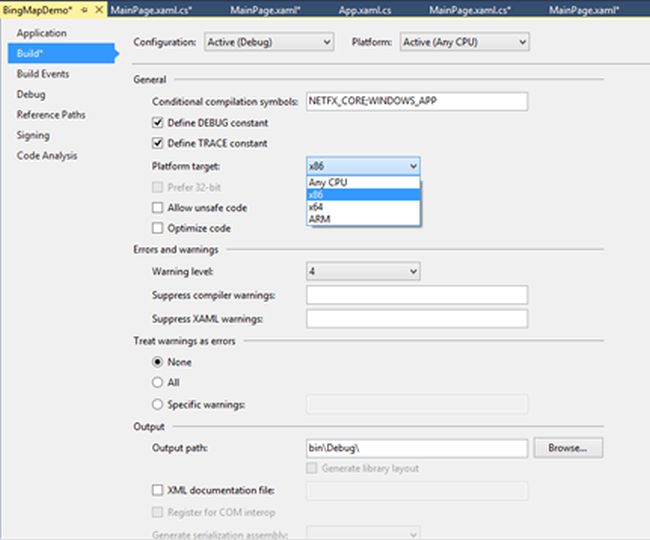Collapse the Platform target dropdown
Image resolution: width=650 pixels, height=540 pixels.
pyautogui.click(x=363, y=166)
